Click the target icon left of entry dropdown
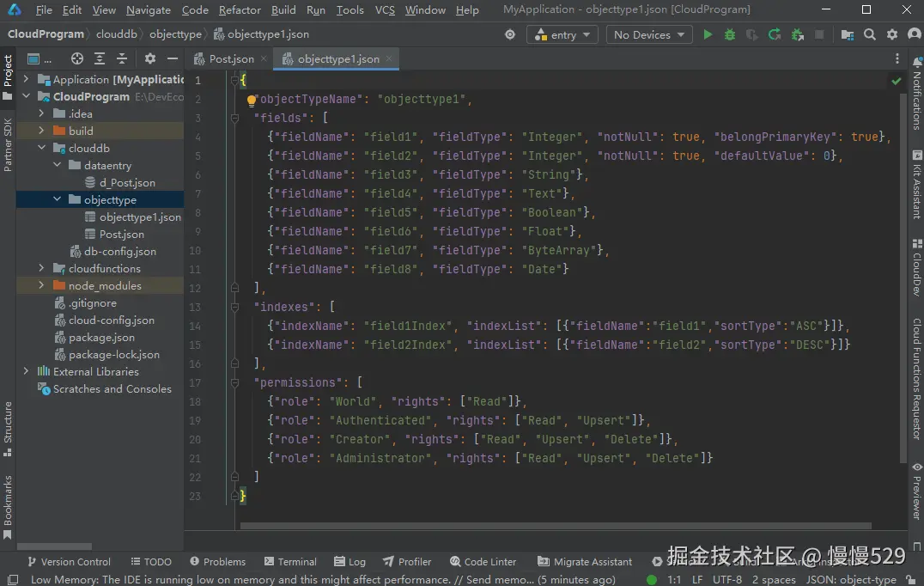The width and height of the screenshot is (924, 586). [x=510, y=34]
